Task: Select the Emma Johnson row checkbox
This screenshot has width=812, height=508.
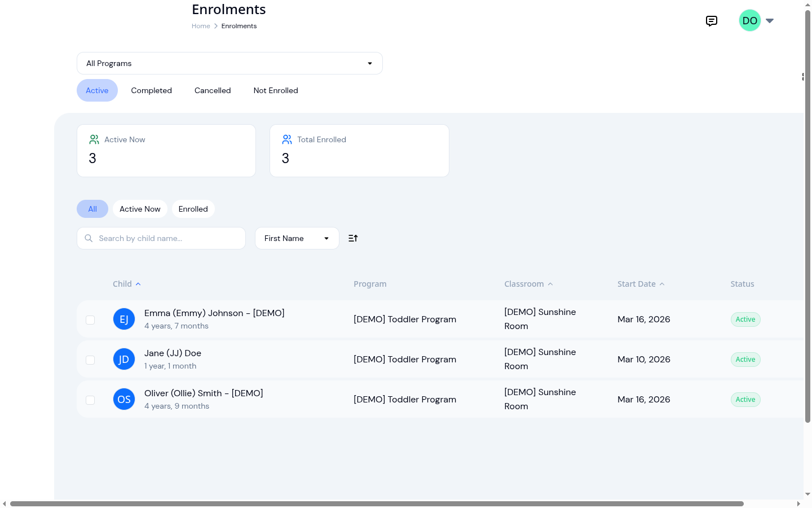Action: click(90, 320)
